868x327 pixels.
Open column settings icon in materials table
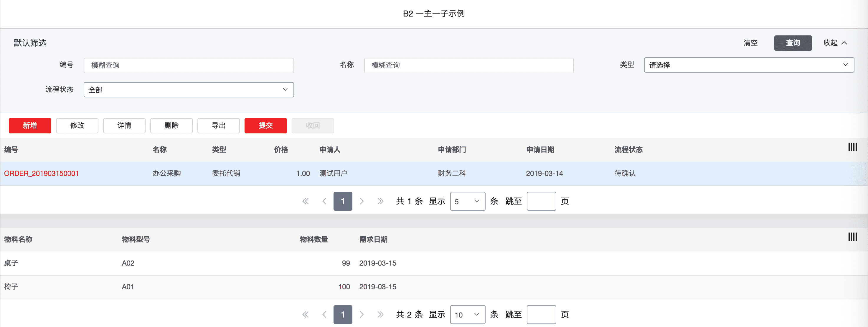pos(852,237)
